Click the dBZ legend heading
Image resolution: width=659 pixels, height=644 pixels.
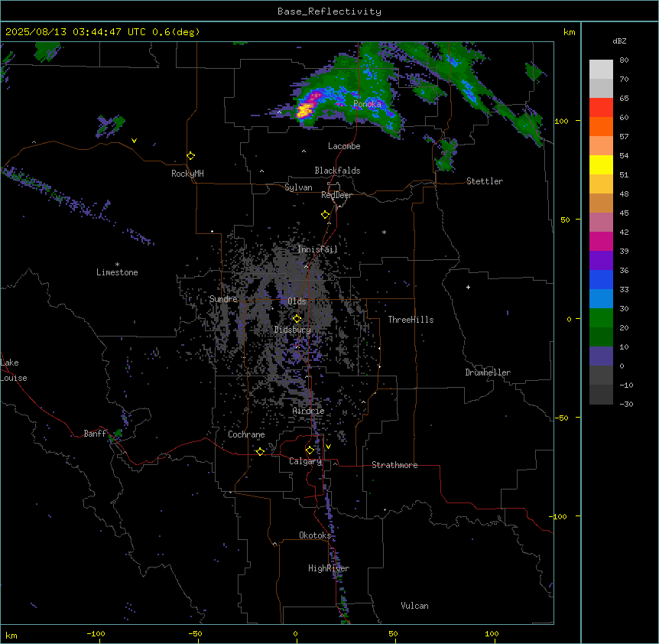click(619, 41)
